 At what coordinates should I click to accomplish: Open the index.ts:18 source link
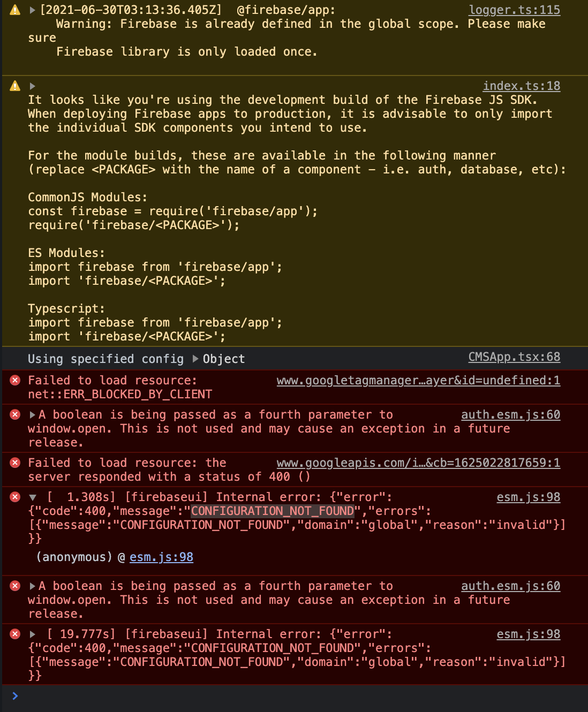tap(521, 86)
